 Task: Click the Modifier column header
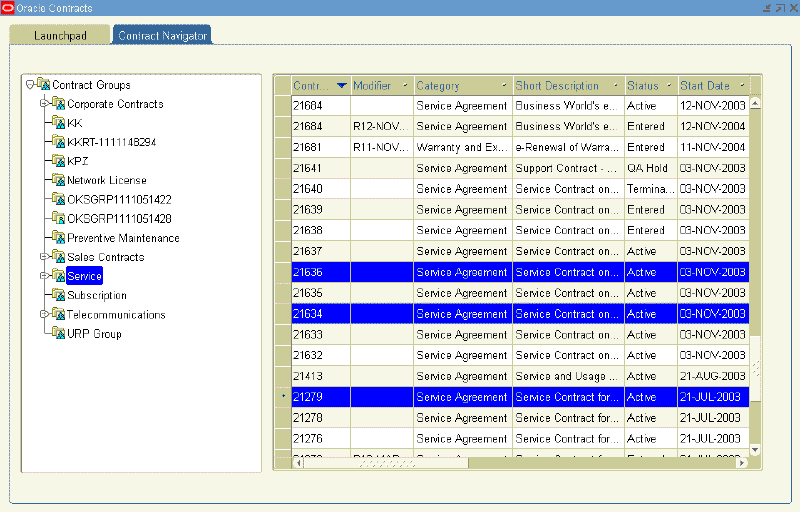pyautogui.click(x=382, y=86)
